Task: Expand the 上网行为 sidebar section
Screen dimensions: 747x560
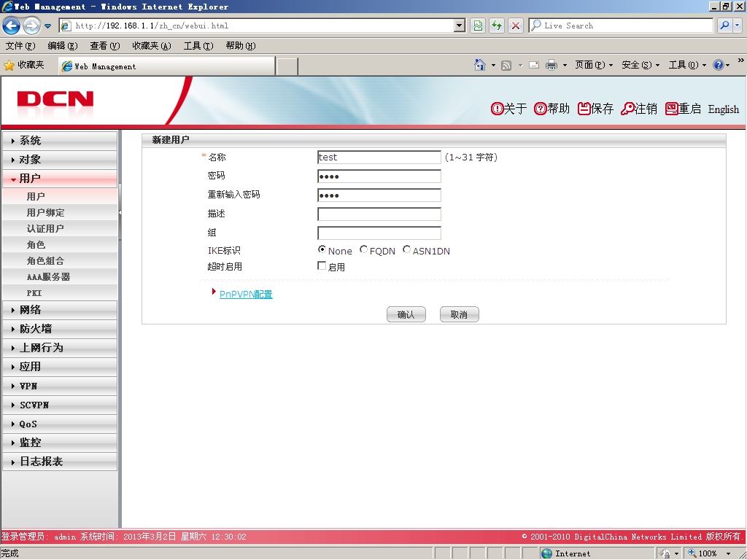Action: [60, 348]
